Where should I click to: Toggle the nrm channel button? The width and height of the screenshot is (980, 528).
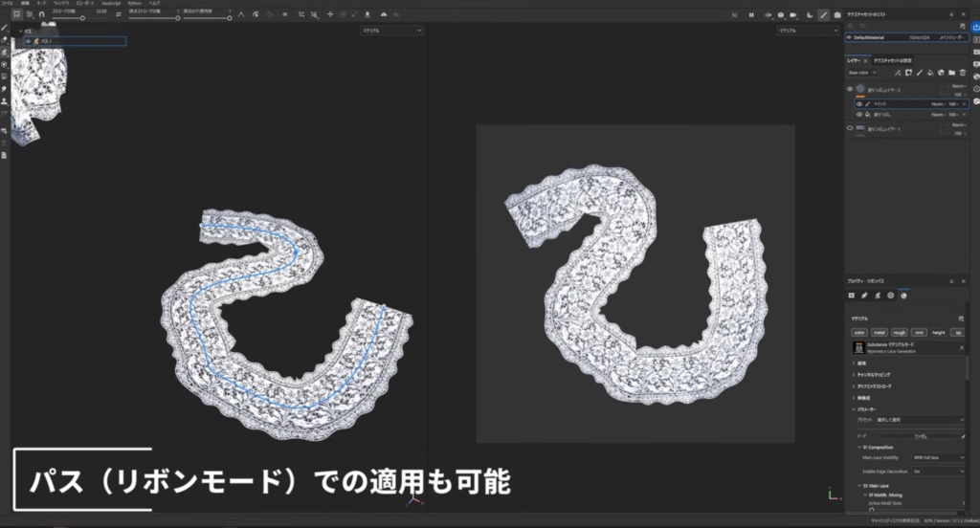[919, 333]
